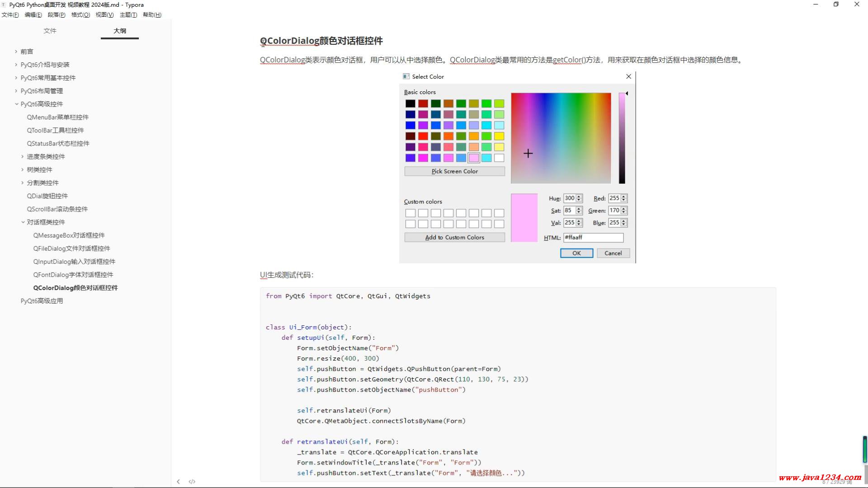The height and width of the screenshot is (488, 868).
Task: Expand the 进度条类控件 outline item
Action: click(23, 156)
